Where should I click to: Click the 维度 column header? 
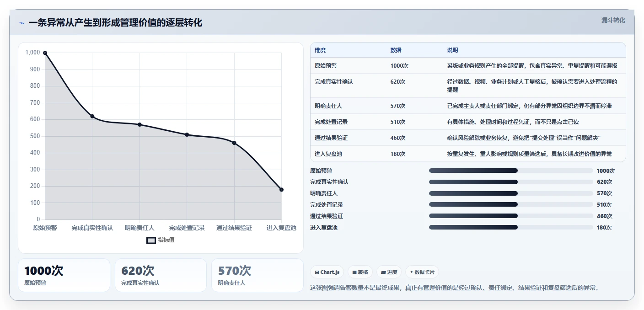[320, 50]
